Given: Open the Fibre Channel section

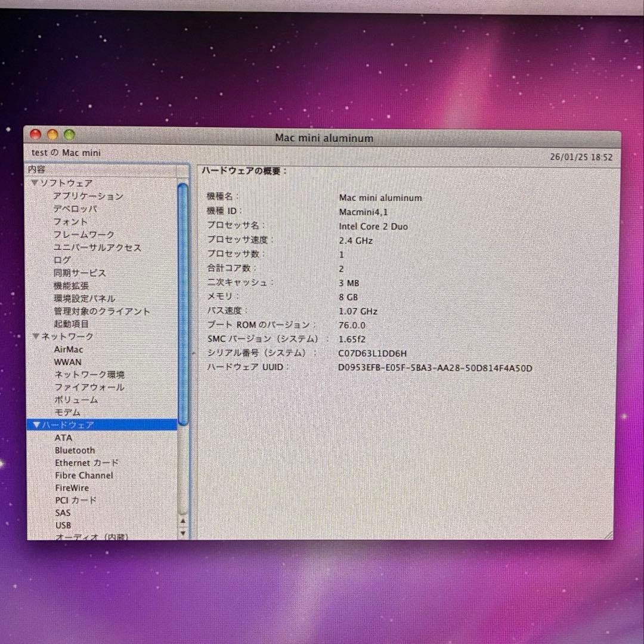Looking at the screenshot, I should pyautogui.click(x=83, y=475).
